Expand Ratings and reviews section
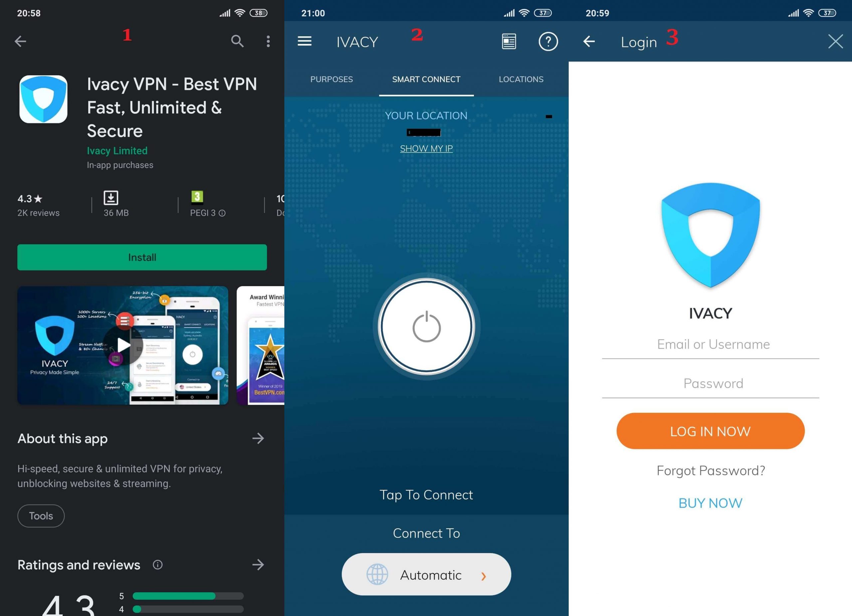Image resolution: width=852 pixels, height=616 pixels. pyautogui.click(x=259, y=564)
